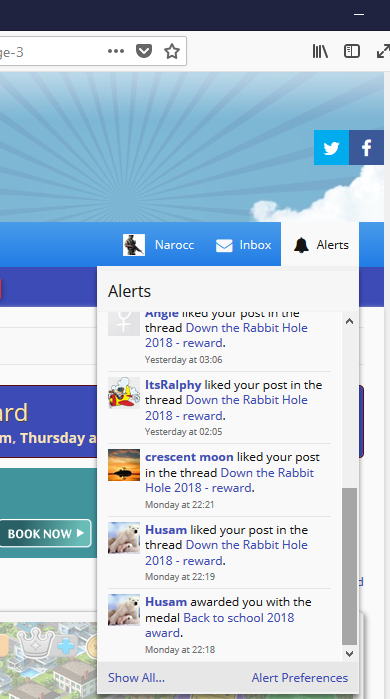Screen dimensions: 390x699
Task: Open the Twitter share icon
Action: [331, 148]
